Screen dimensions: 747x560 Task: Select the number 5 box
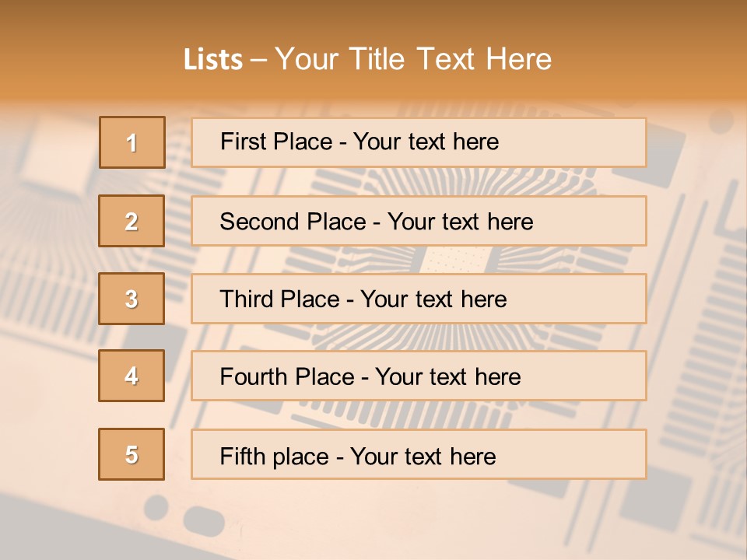132,454
